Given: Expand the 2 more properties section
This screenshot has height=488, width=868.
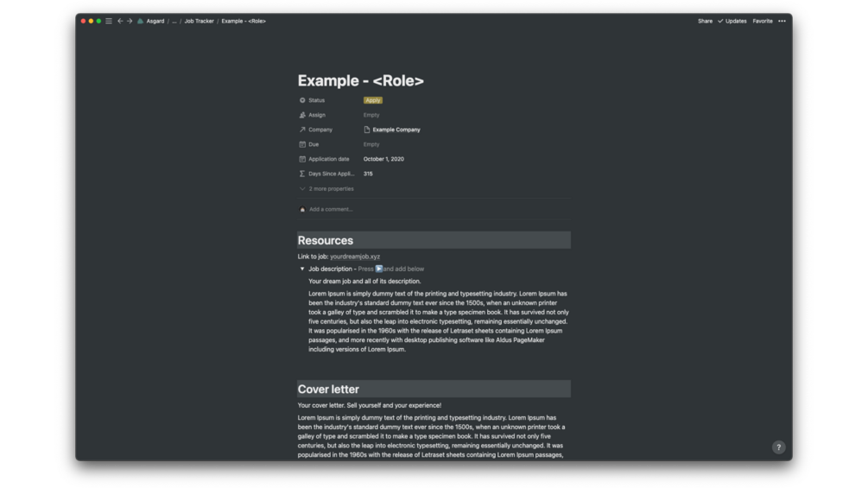Looking at the screenshot, I should coord(330,188).
